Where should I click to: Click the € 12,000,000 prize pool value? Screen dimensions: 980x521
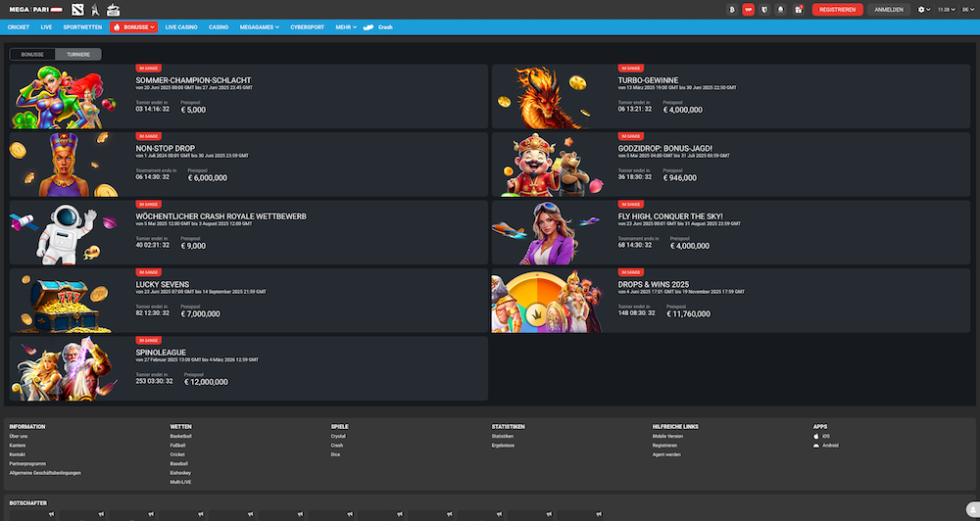pyautogui.click(x=206, y=382)
